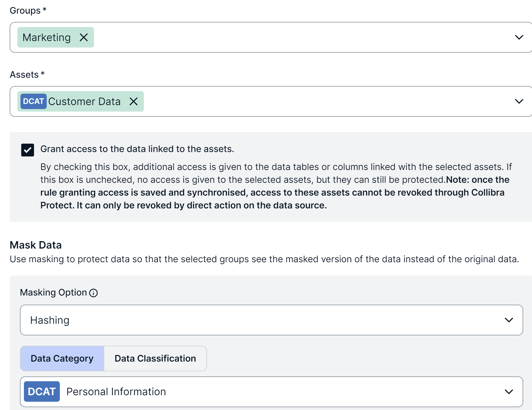The image size is (532, 410).
Task: Remove the Marketing group chip
Action: point(84,37)
